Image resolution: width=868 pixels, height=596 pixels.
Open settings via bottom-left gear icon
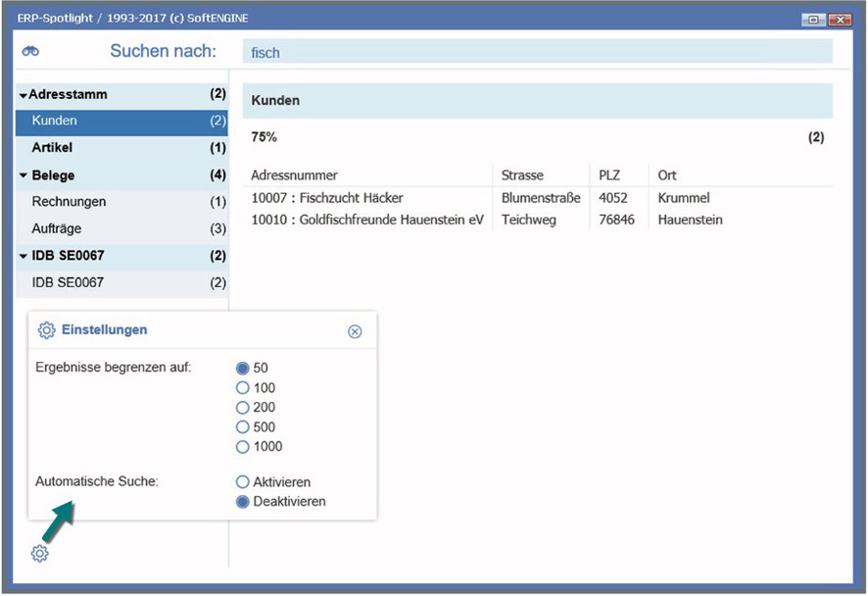pos(39,554)
